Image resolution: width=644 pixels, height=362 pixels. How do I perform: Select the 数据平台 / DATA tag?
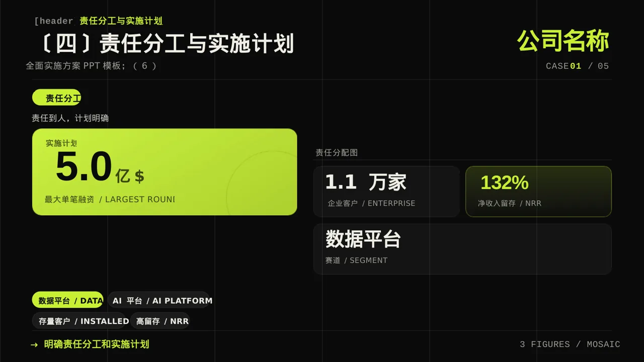67,300
